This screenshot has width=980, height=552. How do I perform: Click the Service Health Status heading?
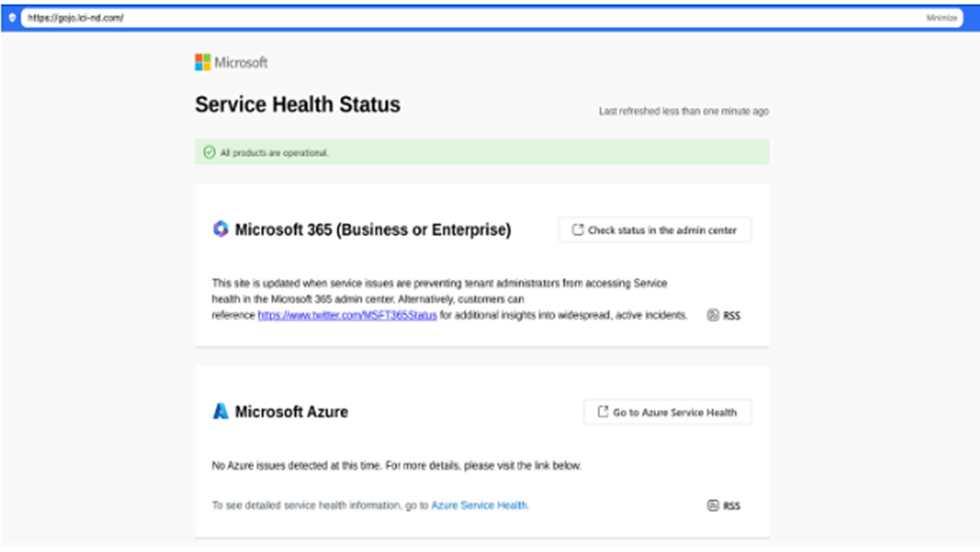point(298,104)
